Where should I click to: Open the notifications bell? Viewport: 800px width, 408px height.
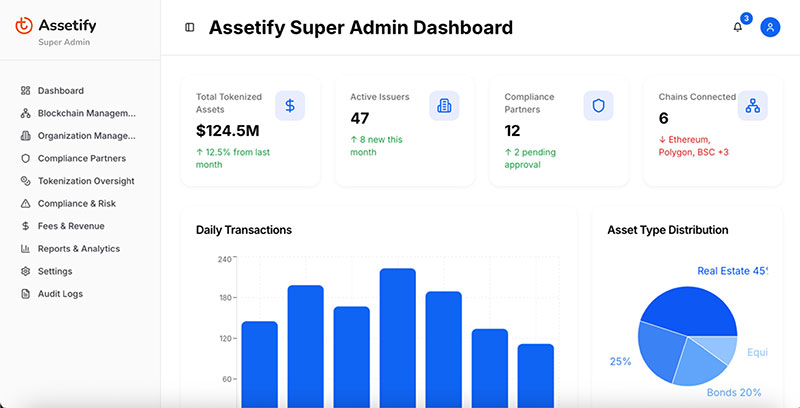coord(738,27)
